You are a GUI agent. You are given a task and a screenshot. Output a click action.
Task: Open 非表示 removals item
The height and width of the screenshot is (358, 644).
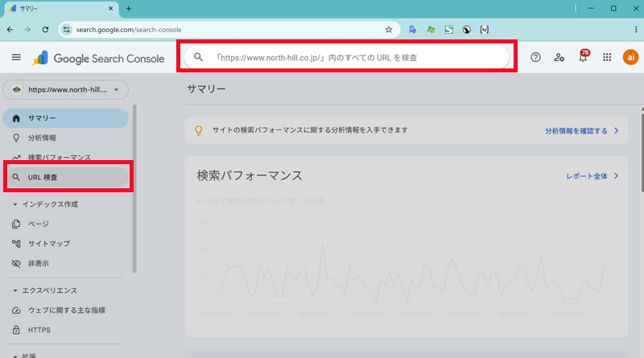click(66, 264)
